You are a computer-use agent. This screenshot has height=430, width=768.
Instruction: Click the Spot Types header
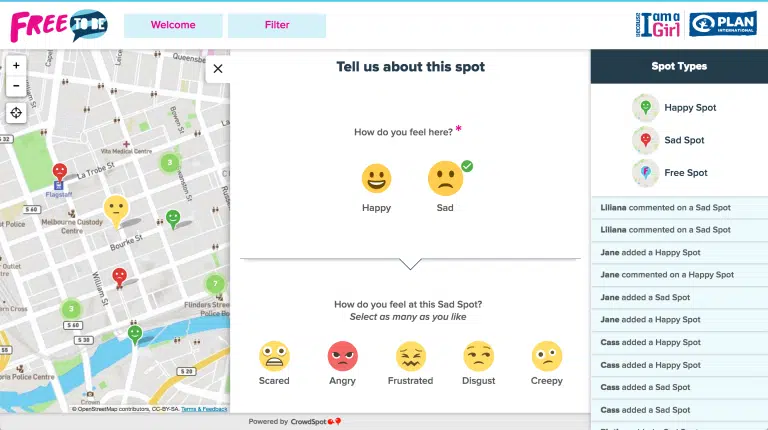(679, 66)
